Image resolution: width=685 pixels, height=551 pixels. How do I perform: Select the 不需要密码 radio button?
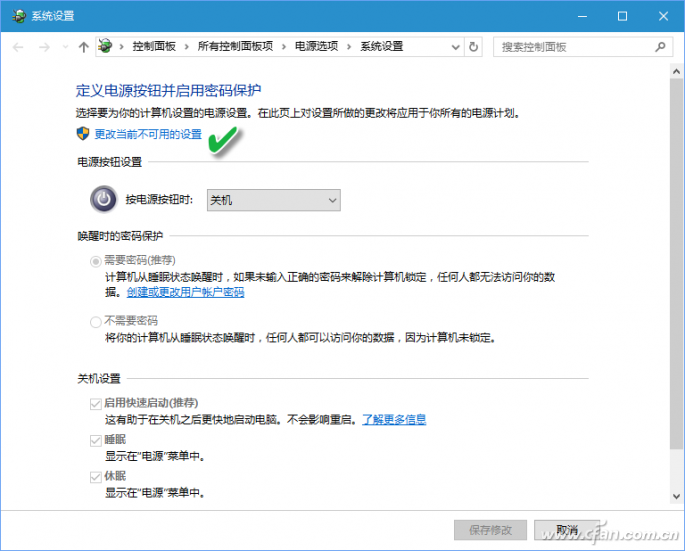[95, 322]
